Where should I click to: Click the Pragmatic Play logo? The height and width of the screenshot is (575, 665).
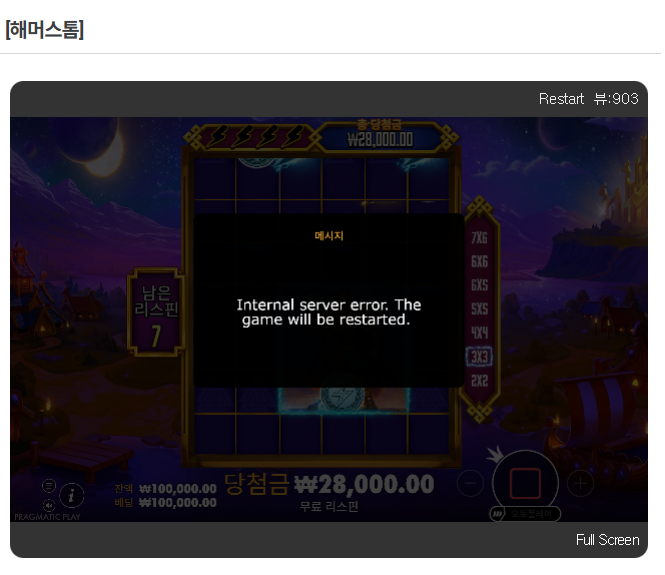coord(47,517)
